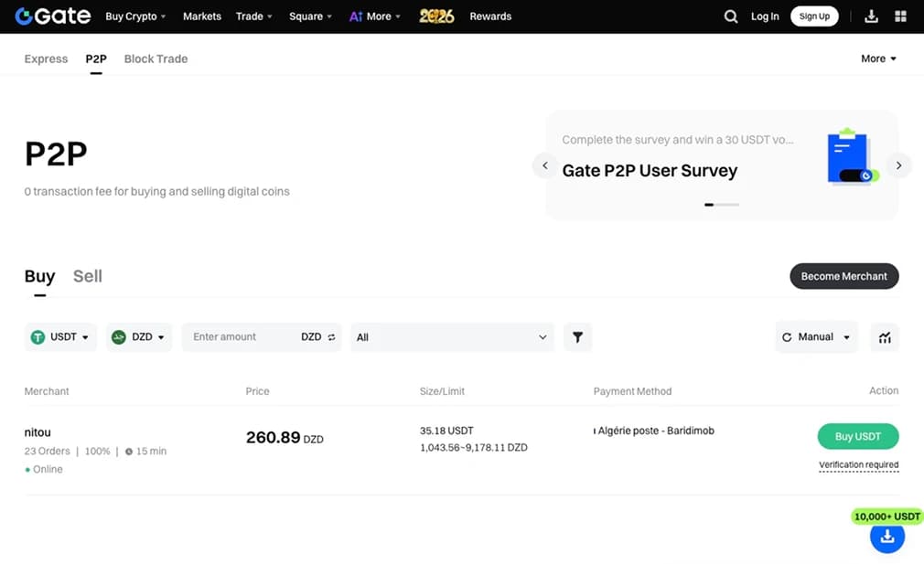Click the download app icon in header

pos(871,16)
